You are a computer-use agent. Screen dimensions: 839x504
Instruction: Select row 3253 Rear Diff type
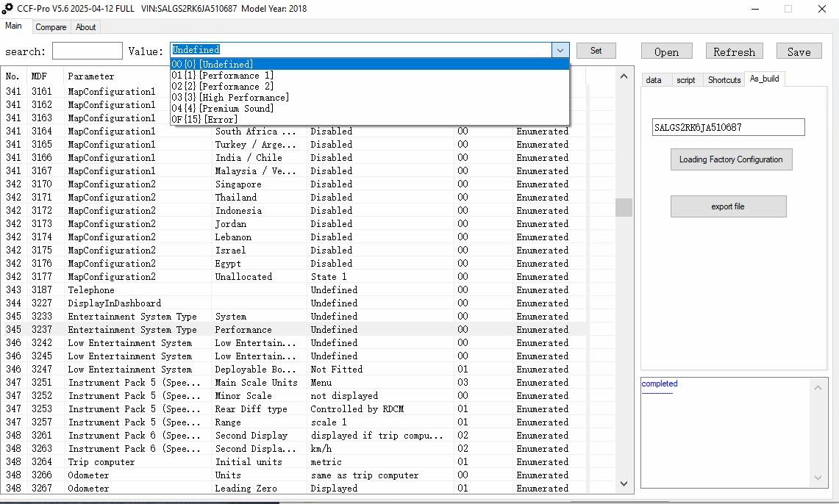click(293, 409)
